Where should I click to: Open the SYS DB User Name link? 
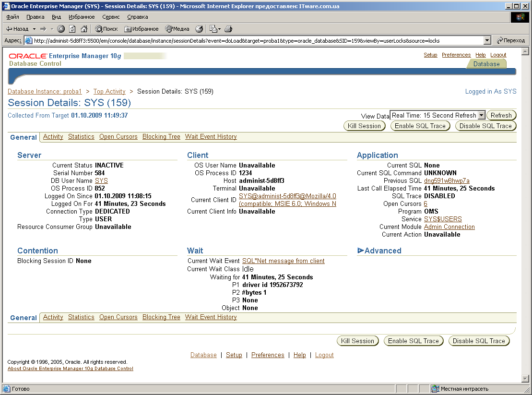coord(101,180)
